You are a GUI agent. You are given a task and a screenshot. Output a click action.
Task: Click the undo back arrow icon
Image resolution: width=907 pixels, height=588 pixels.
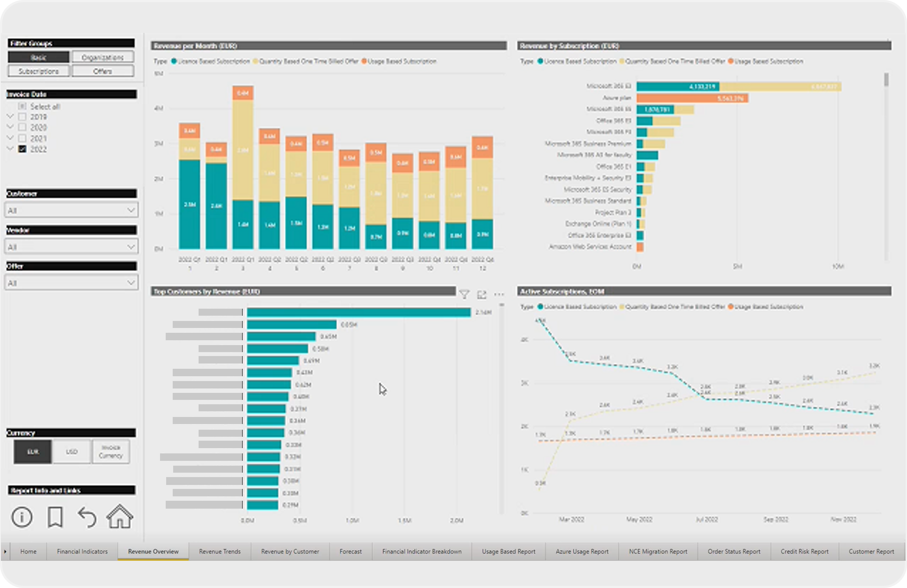tap(87, 517)
